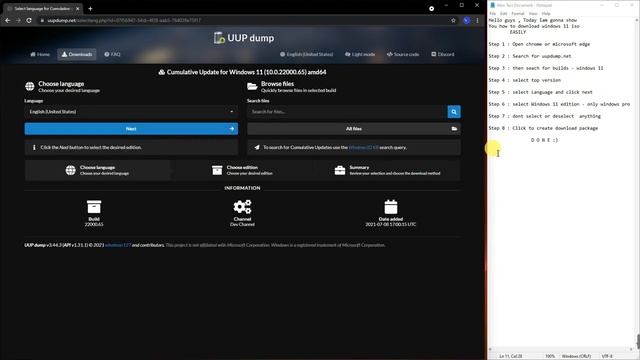The image size is (640, 360).
Task: Open the Downloads navigation item
Action: 77,54
